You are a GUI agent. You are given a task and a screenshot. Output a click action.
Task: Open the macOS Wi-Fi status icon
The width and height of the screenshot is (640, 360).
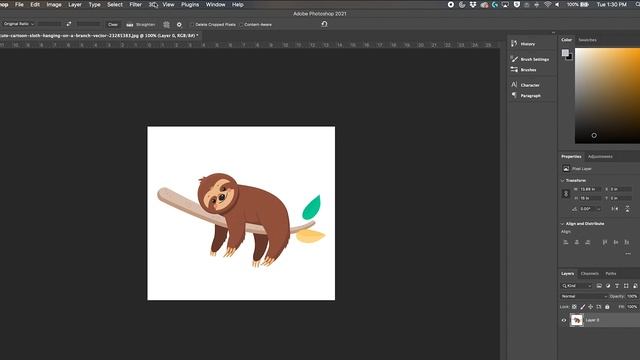(547, 4)
